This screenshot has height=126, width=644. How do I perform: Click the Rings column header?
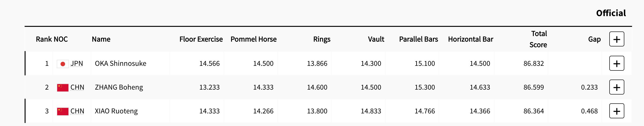(x=322, y=39)
